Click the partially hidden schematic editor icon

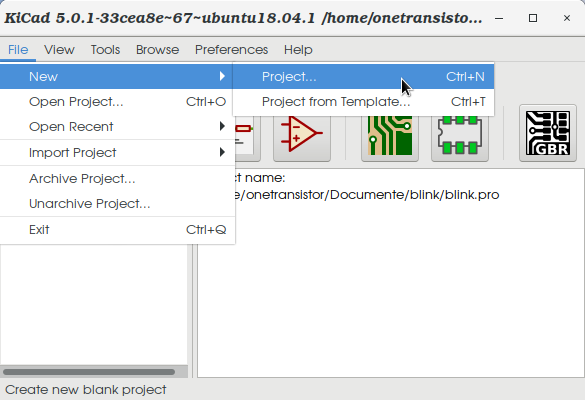point(247,138)
